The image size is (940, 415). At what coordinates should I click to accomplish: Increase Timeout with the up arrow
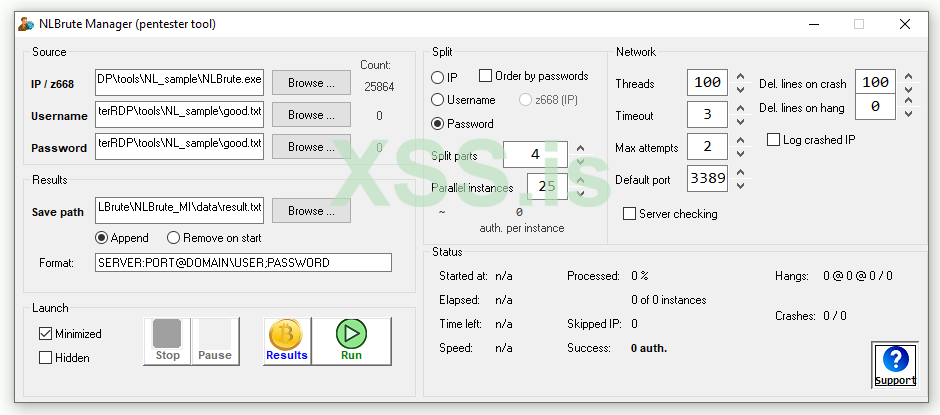click(x=740, y=109)
